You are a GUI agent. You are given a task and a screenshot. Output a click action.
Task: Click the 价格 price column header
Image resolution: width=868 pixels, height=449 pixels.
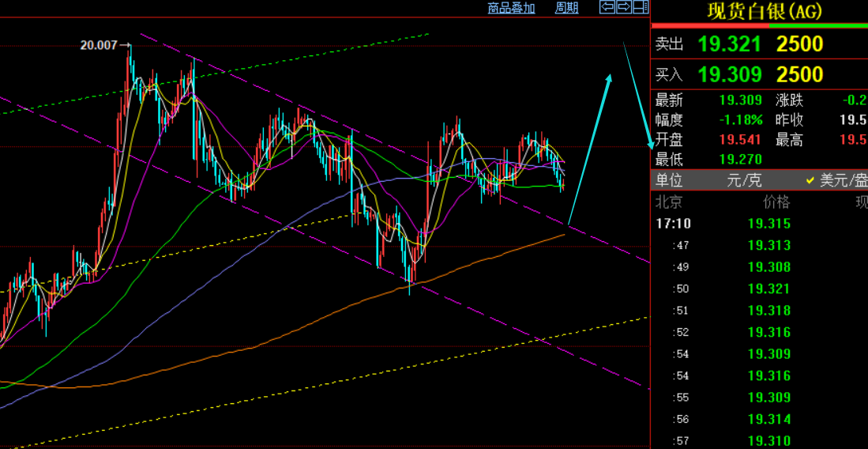point(776,202)
